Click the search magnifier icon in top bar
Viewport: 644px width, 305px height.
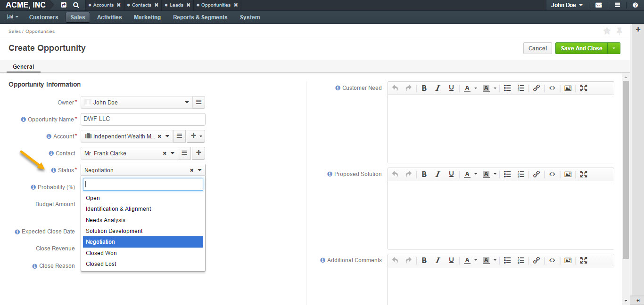click(x=76, y=5)
